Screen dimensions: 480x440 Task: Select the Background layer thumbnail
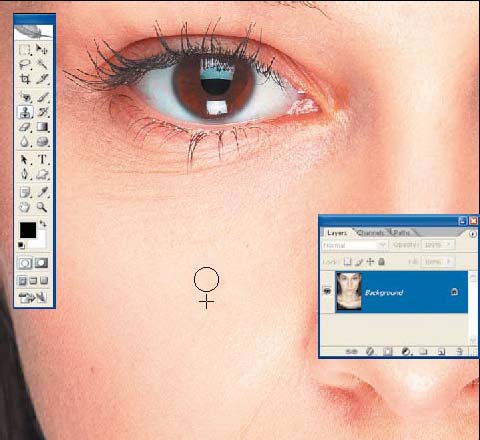point(349,292)
